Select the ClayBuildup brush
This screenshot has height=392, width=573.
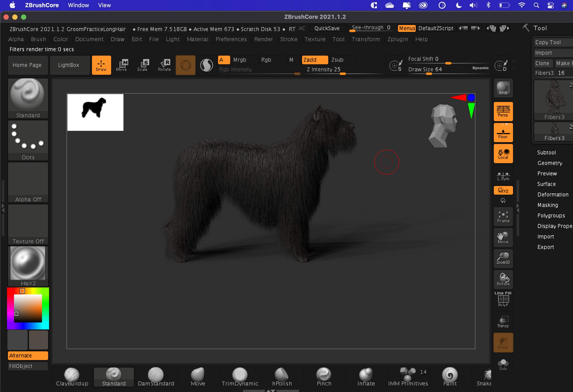[x=72, y=376]
